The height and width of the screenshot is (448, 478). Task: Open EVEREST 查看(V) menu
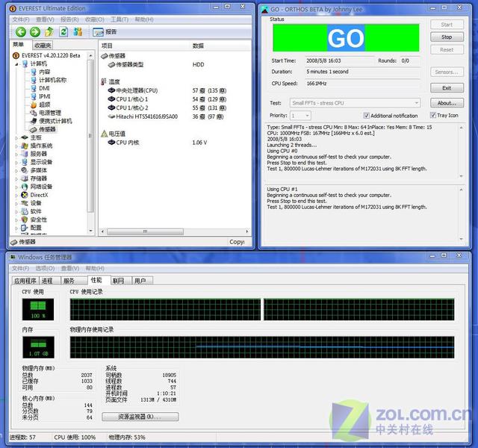coord(45,19)
